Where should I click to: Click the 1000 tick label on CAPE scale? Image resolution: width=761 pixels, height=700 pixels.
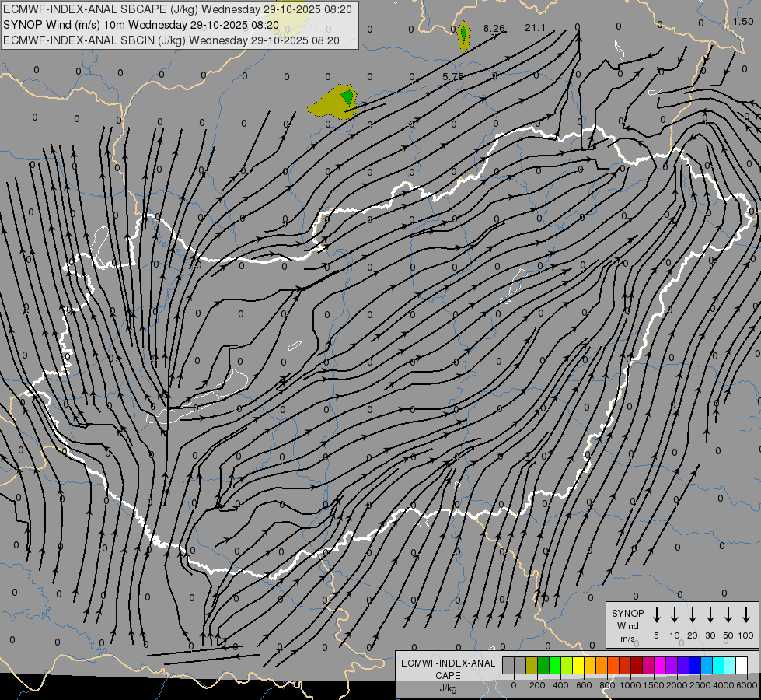click(630, 685)
